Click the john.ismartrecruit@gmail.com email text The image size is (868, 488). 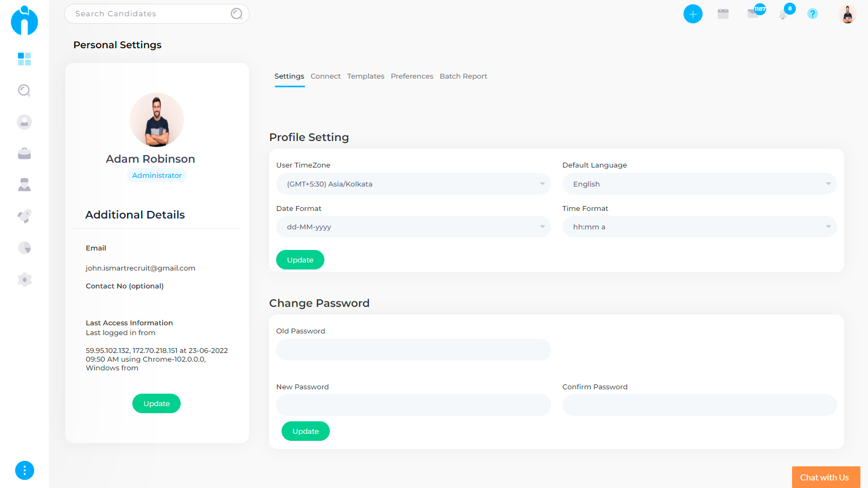pyautogui.click(x=141, y=268)
